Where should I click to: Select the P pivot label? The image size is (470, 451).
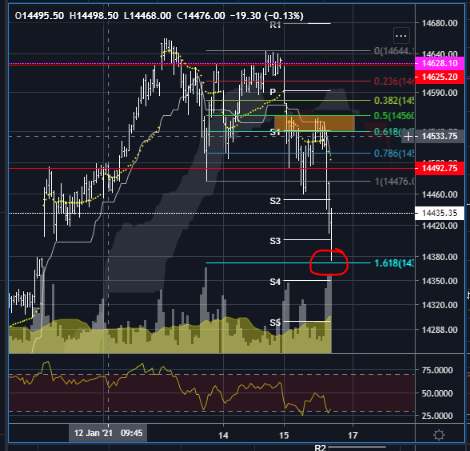click(x=273, y=92)
